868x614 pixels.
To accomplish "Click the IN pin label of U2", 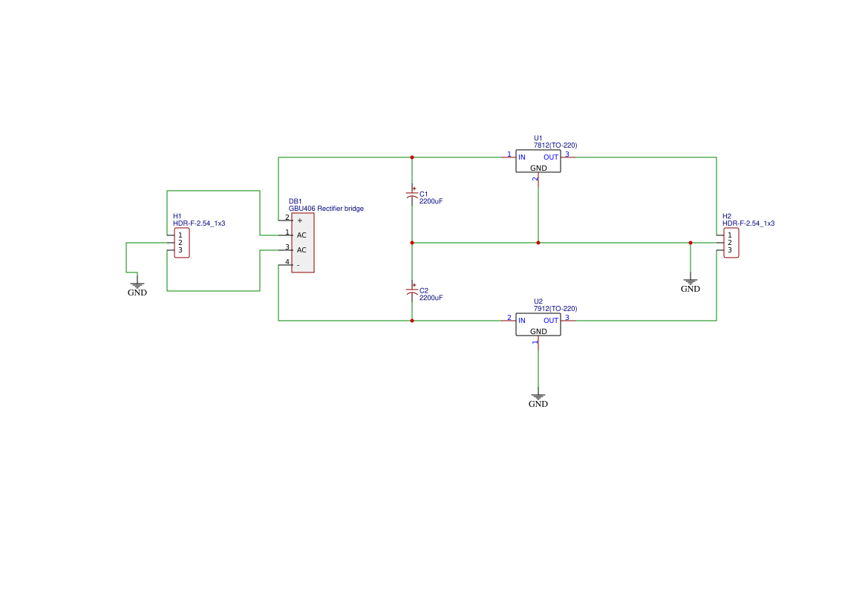I will (x=521, y=321).
